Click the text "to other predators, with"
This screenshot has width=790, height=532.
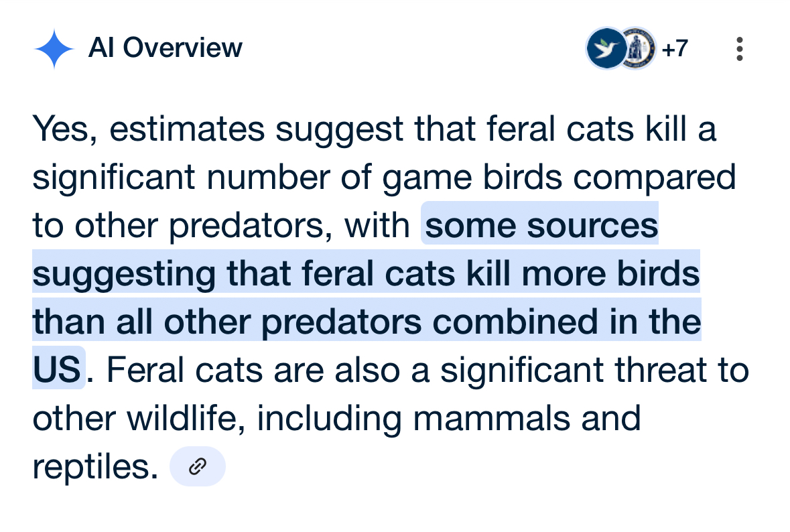tap(221, 226)
